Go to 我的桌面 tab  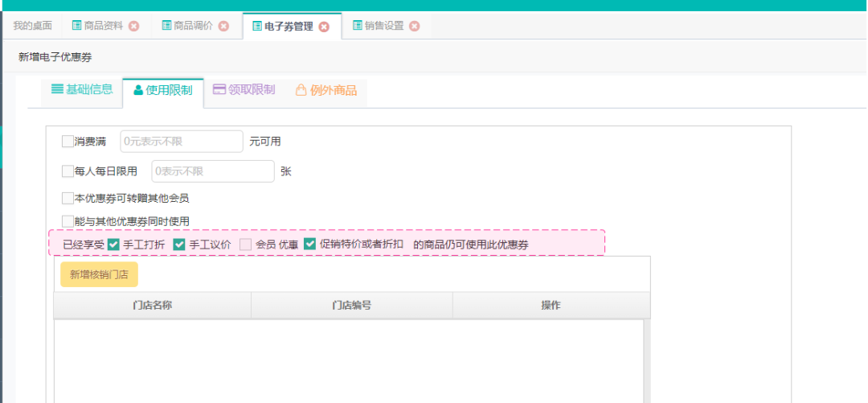click(32, 26)
